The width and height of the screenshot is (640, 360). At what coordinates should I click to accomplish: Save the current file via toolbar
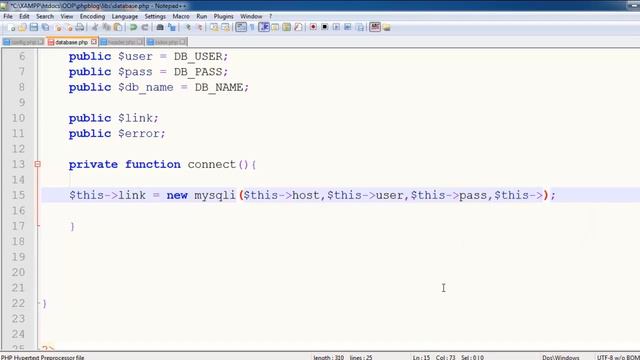coord(33,27)
